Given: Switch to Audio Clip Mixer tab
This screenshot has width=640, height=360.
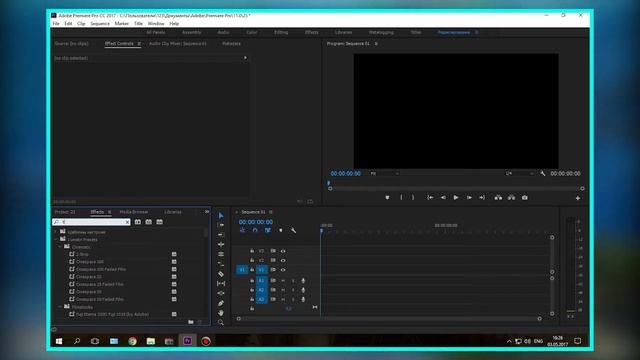Looking at the screenshot, I should click(178, 44).
